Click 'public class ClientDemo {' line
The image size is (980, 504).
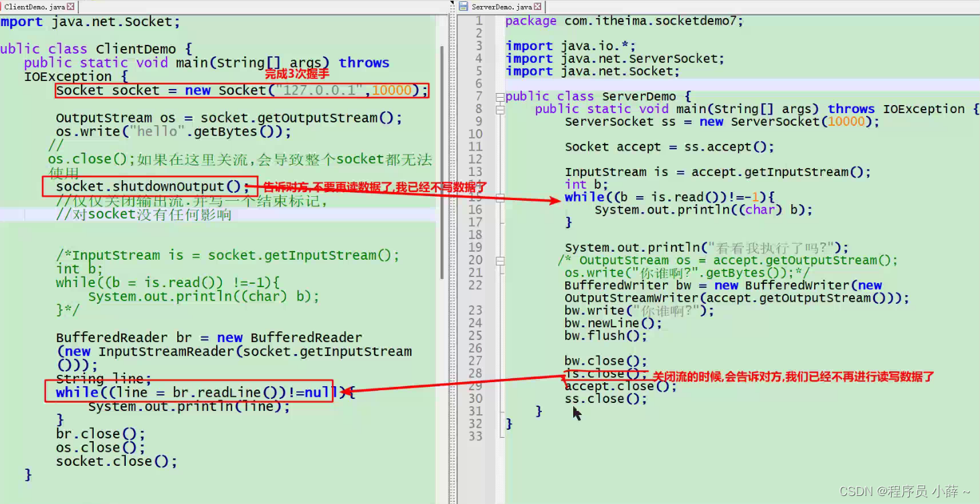point(97,49)
